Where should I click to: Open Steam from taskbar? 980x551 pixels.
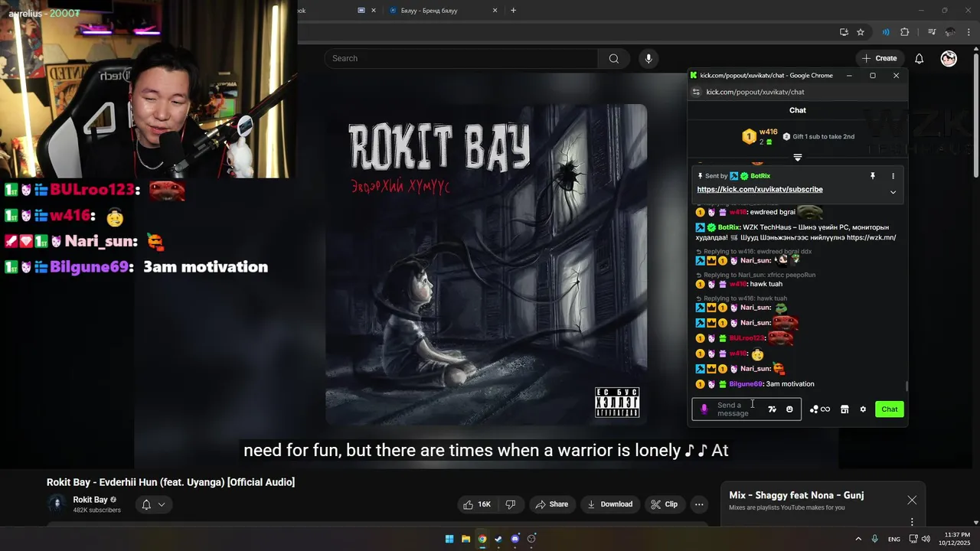click(498, 539)
